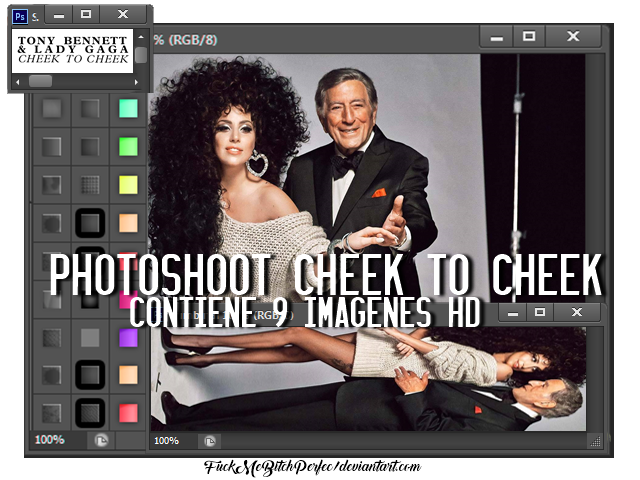This screenshot has width=640, height=480.
Task: Apply the red style swatch
Action: point(128,413)
